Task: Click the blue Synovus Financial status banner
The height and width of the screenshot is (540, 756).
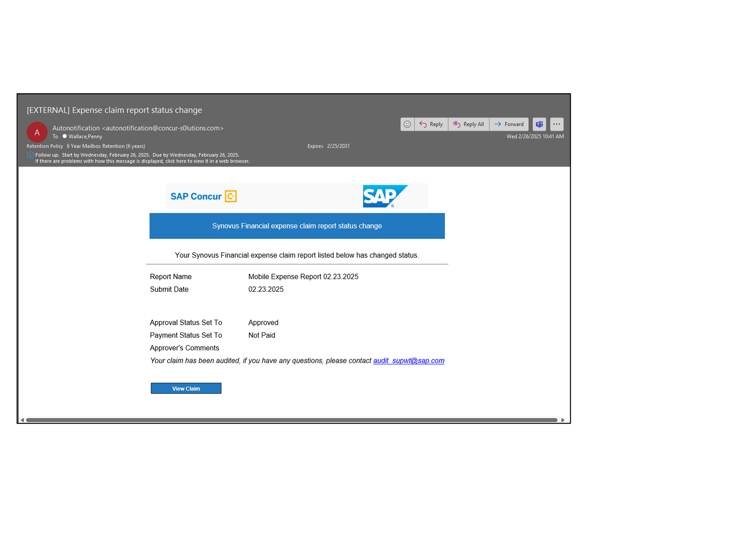Action: 297,226
